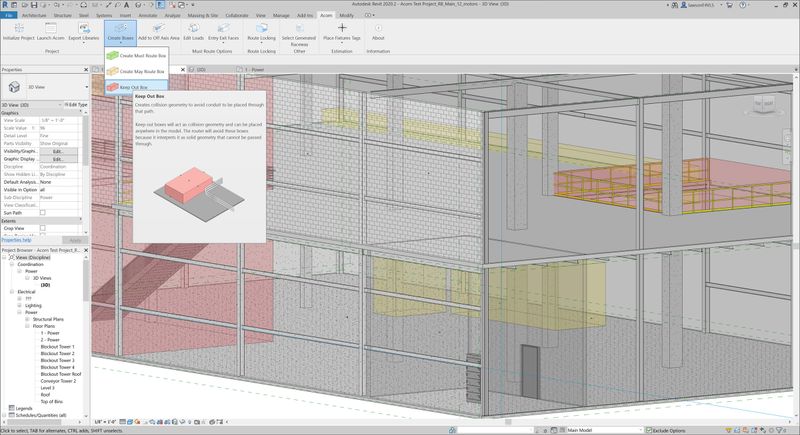Click Add to Off Axis Area tool

[x=158, y=29]
